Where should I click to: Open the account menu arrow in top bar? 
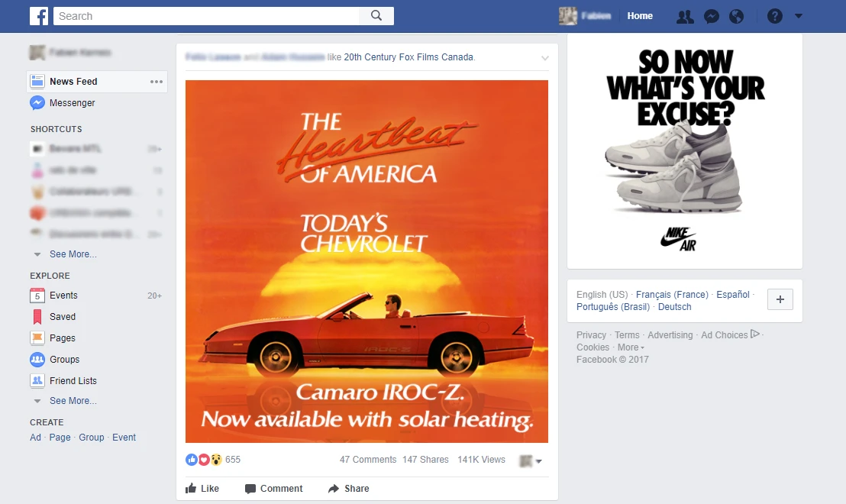coord(799,16)
